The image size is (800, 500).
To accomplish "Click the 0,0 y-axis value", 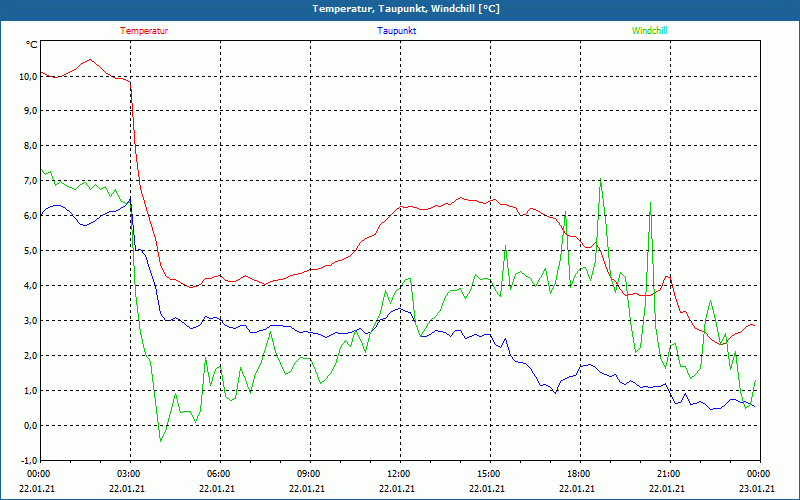I will (x=30, y=426).
